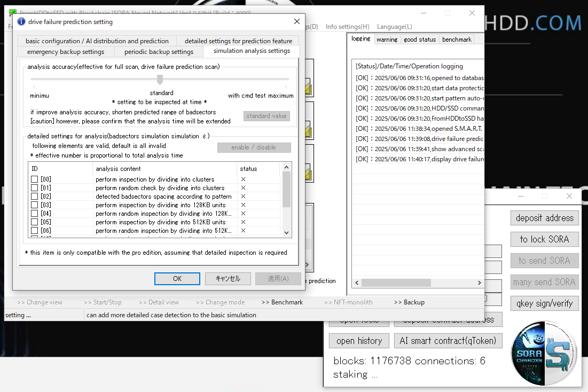Click deposit address button in SORA window
The width and height of the screenshot is (588, 392).
pyautogui.click(x=545, y=218)
